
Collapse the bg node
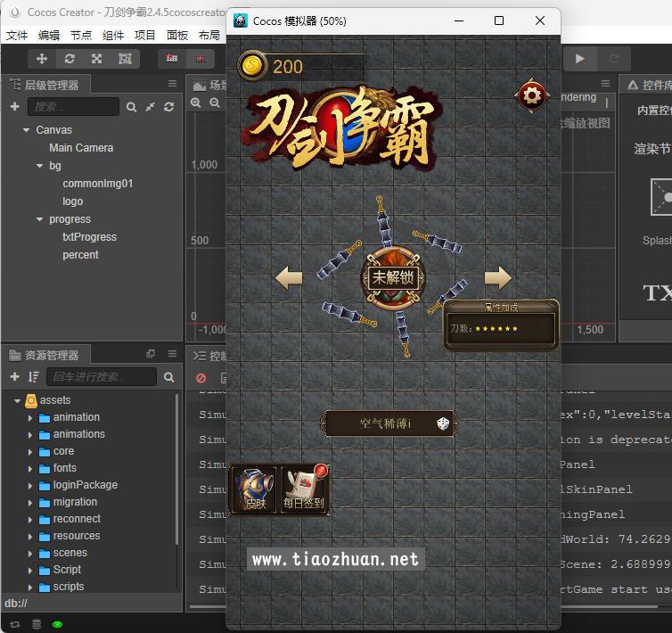pyautogui.click(x=40, y=166)
